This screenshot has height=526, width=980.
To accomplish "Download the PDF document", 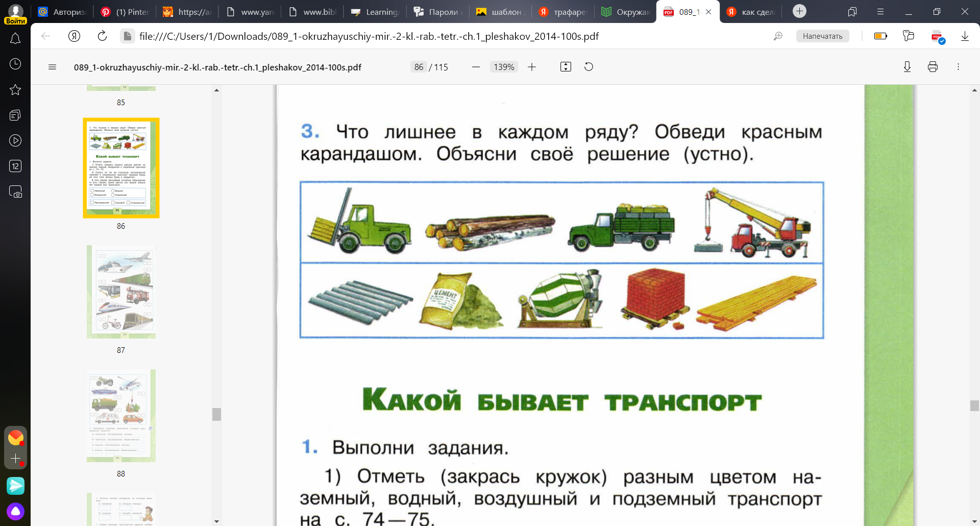I will pos(907,67).
